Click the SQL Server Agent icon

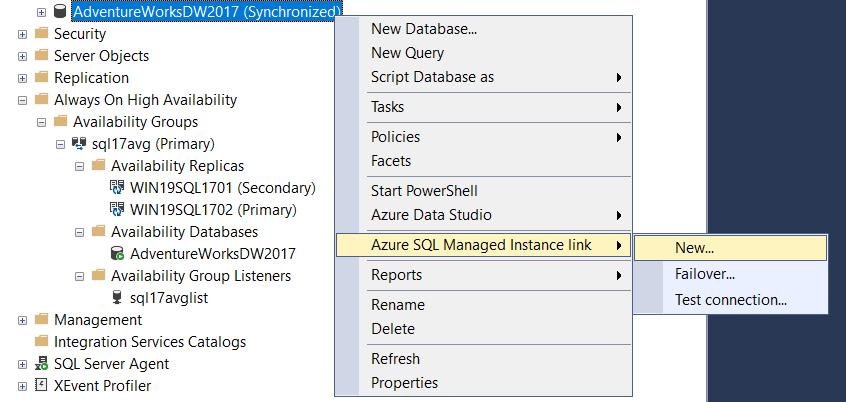(x=41, y=364)
